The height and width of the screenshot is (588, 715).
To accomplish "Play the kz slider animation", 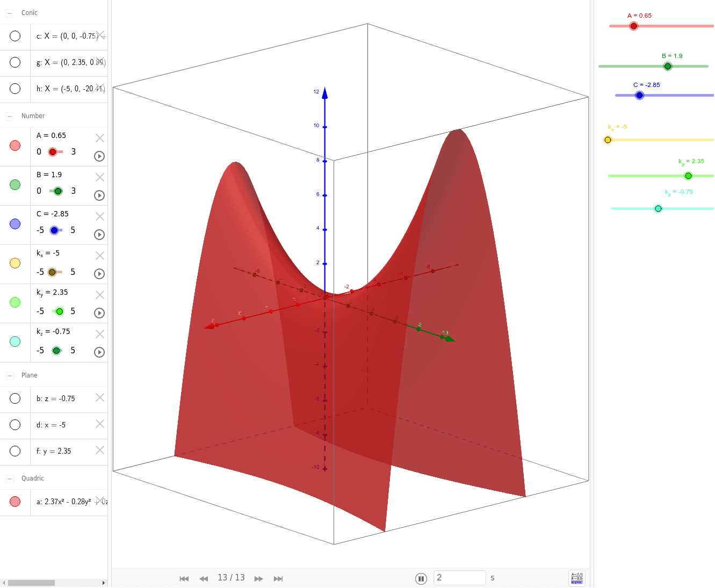I will pos(99,352).
